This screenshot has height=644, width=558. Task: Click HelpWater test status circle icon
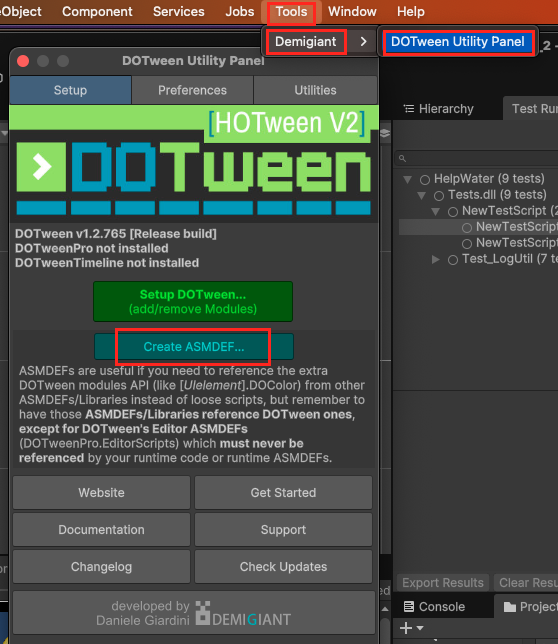click(425, 179)
